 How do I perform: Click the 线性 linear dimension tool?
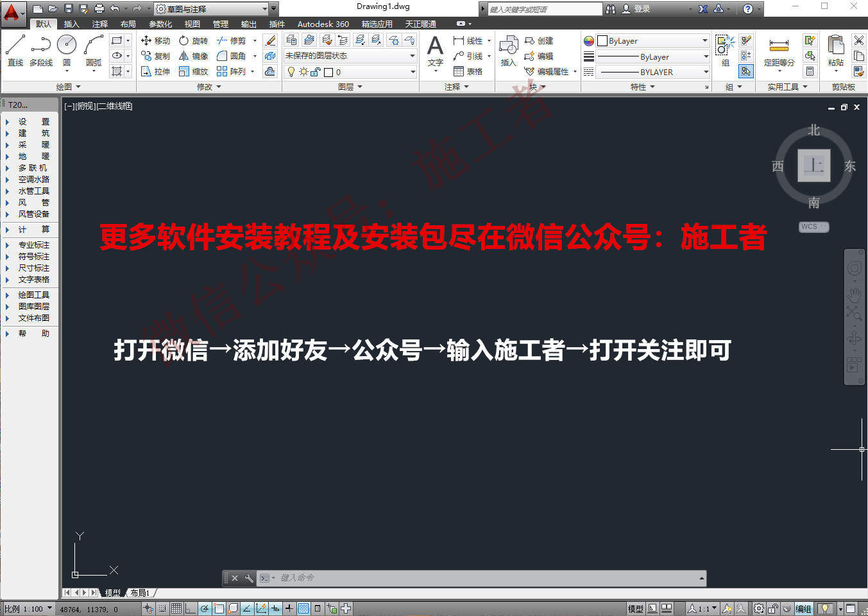coord(468,40)
